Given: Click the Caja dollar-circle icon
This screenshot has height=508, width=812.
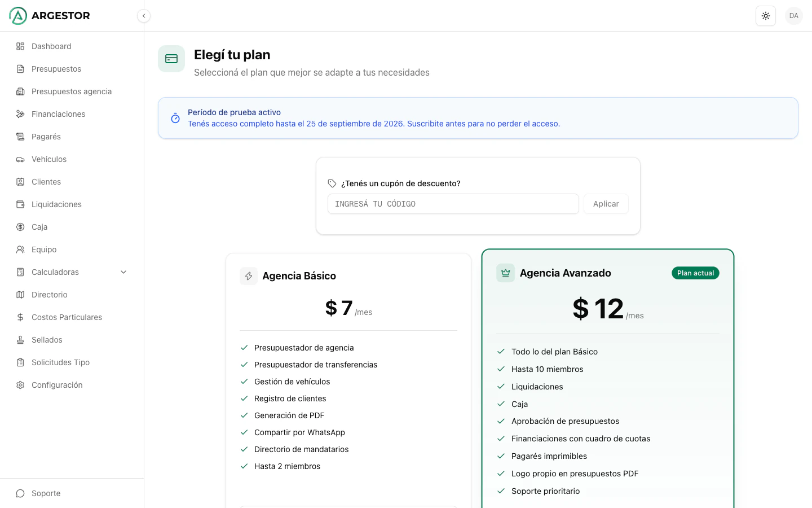Looking at the screenshot, I should click(x=20, y=227).
